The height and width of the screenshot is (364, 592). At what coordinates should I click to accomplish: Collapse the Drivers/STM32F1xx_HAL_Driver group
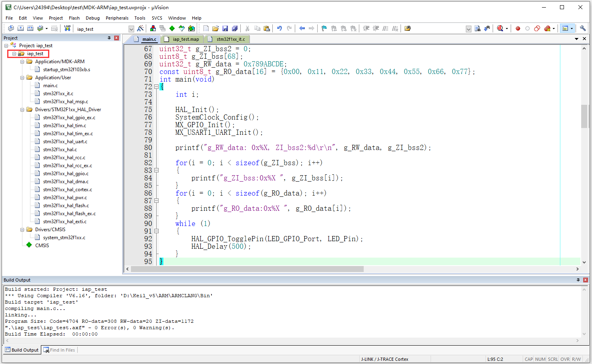pos(22,110)
